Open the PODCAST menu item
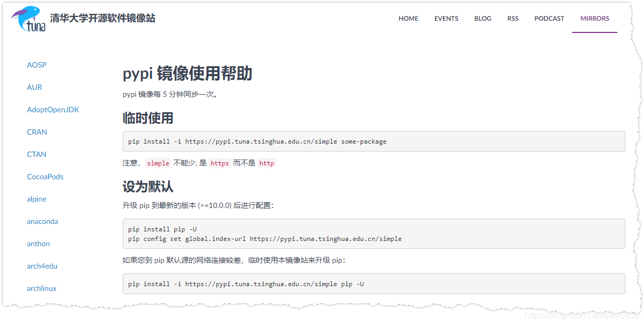The image size is (644, 325). [549, 19]
